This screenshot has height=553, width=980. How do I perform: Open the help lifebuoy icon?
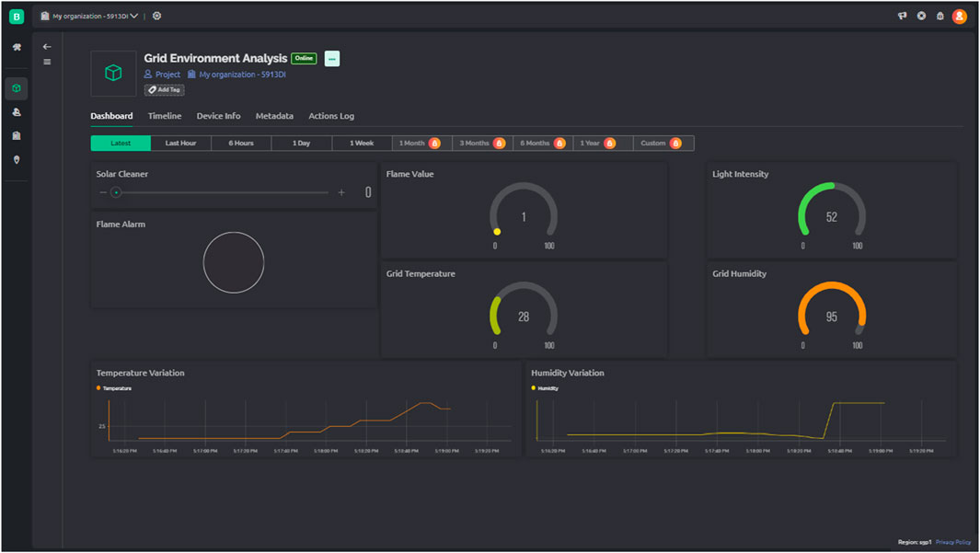[x=921, y=16]
